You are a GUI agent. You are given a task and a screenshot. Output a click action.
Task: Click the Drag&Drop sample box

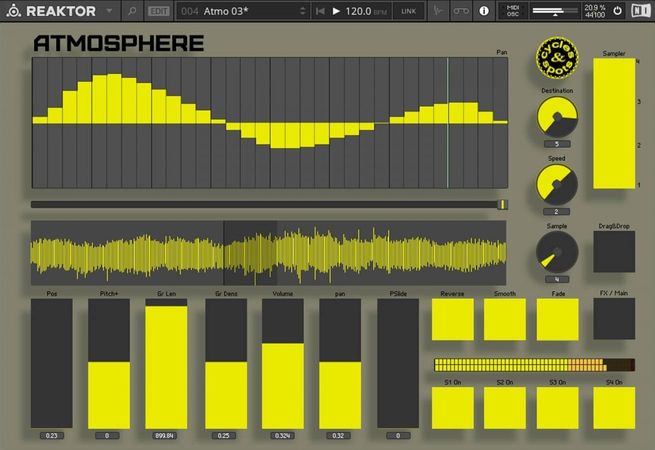click(613, 252)
